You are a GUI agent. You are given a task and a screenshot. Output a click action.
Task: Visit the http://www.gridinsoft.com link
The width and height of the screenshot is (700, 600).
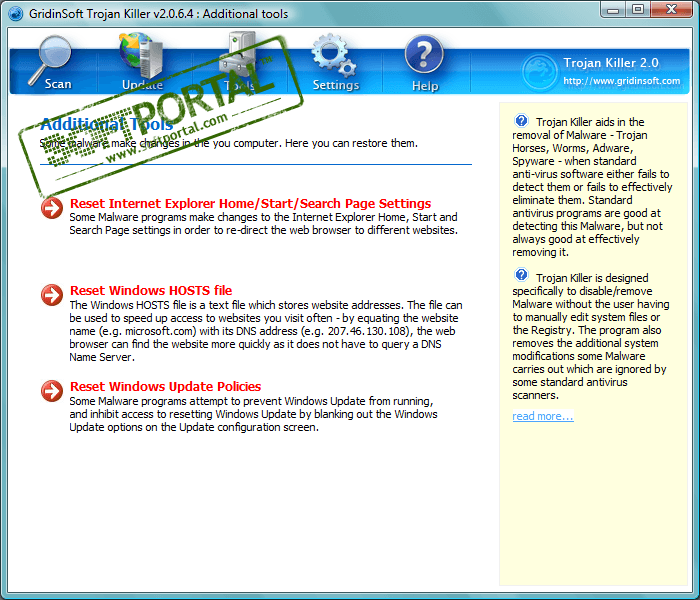(621, 81)
